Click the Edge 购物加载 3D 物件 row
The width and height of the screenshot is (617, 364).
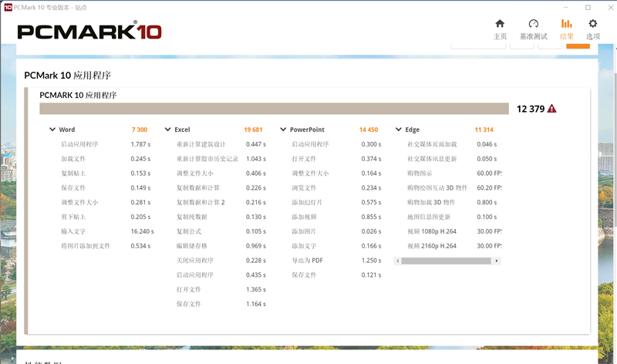coord(453,202)
